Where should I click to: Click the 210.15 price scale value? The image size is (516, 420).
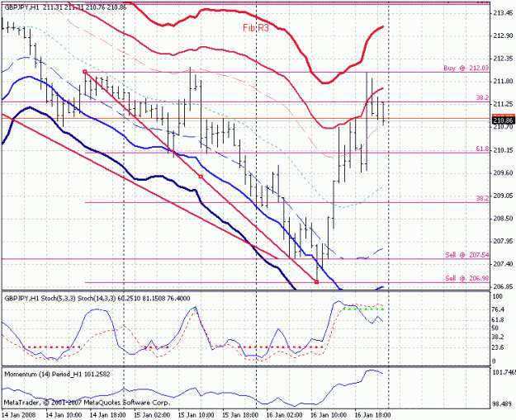pyautogui.click(x=503, y=150)
